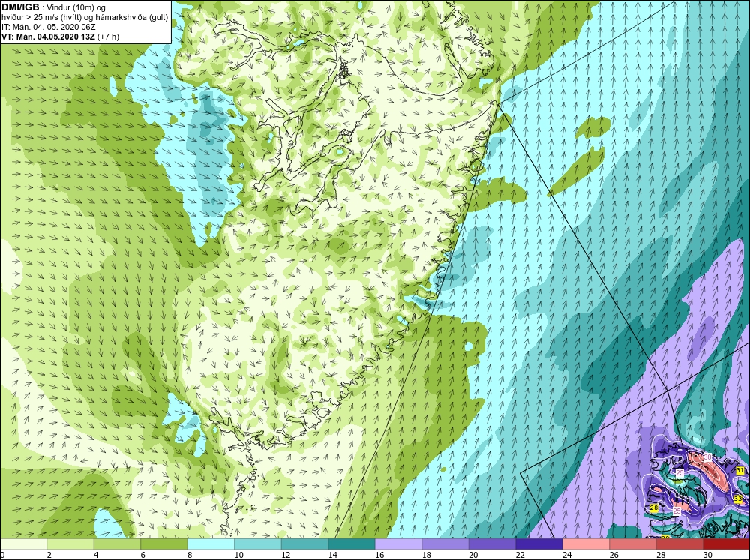750x560 pixels.
Task: Pick the above 30 m/s dark red legend swatch
Action: [727, 544]
